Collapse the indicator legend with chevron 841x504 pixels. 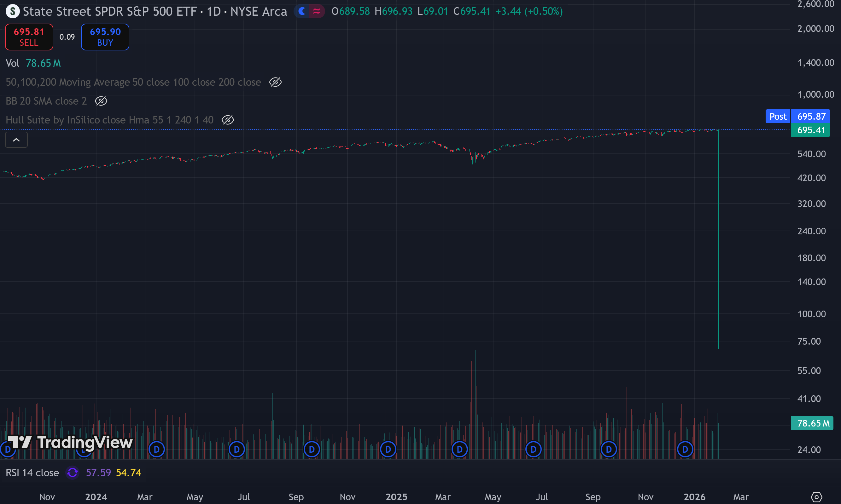16,140
